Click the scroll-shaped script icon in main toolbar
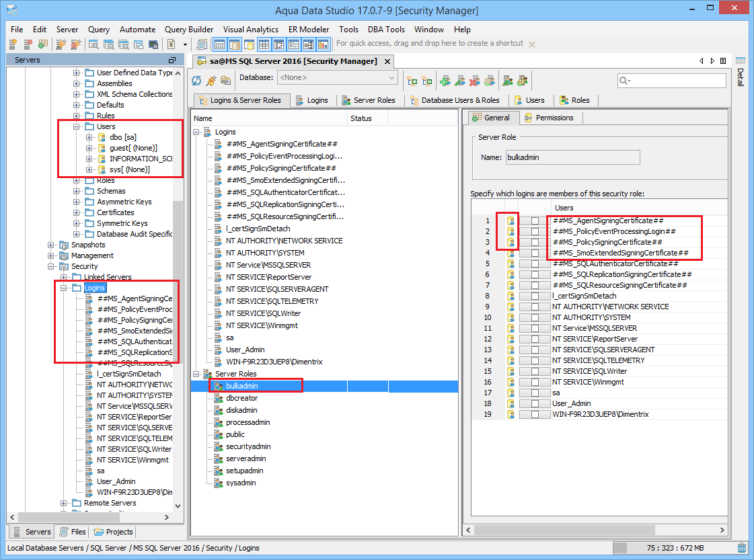Viewport: 754px width, 560px height. click(202, 44)
